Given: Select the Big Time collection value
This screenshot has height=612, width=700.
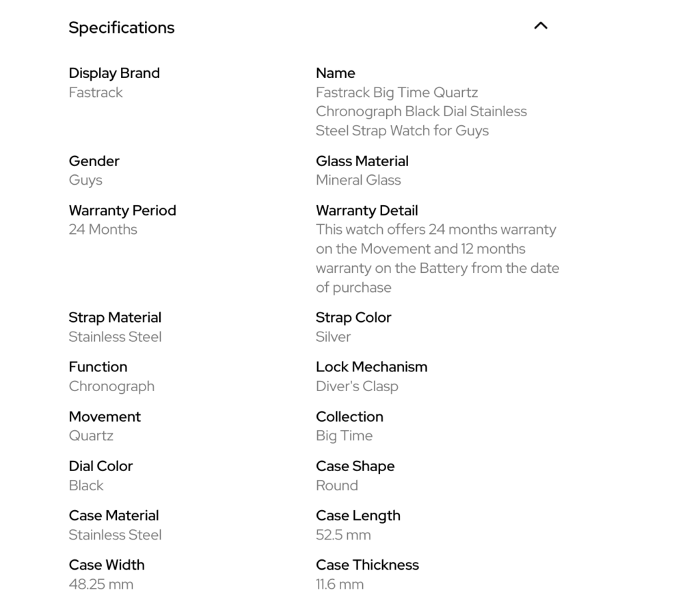Looking at the screenshot, I should tap(345, 436).
